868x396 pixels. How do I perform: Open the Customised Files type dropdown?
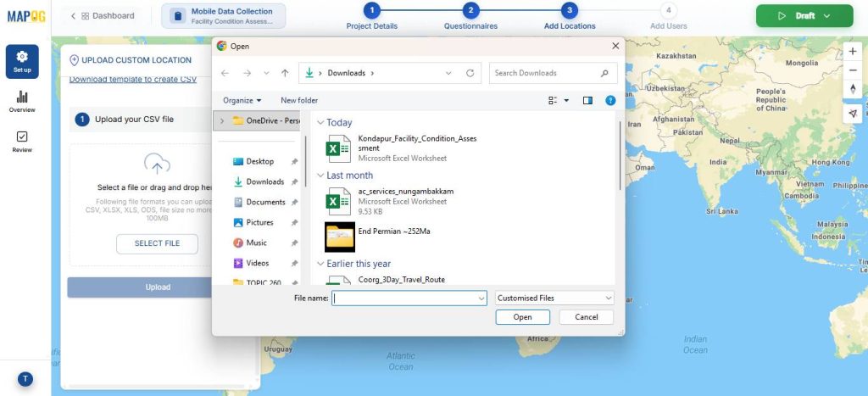click(x=554, y=298)
